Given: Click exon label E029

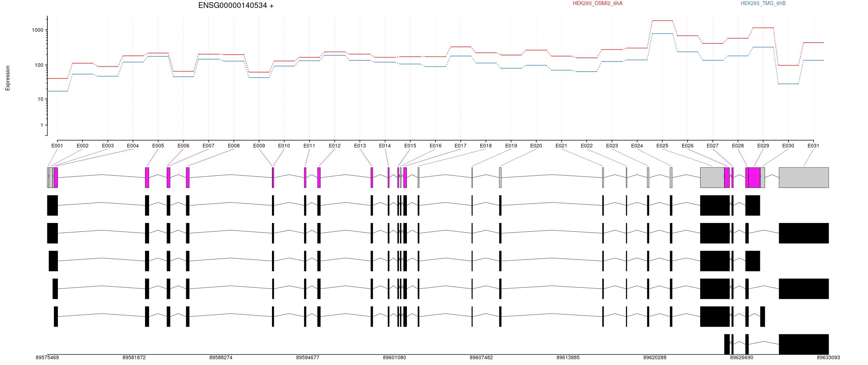Looking at the screenshot, I should 763,146.
